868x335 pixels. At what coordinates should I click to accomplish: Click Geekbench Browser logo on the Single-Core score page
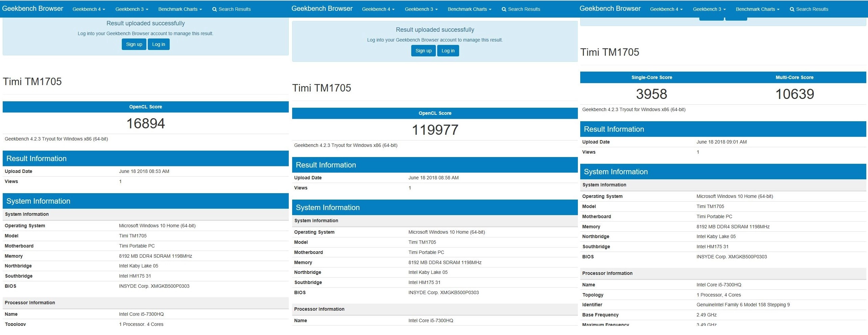point(610,9)
